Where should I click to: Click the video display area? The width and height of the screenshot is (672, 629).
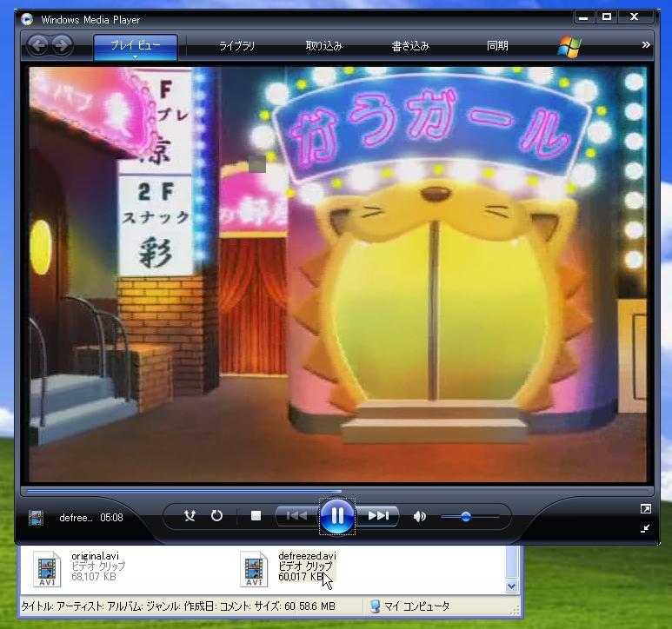(x=337, y=275)
